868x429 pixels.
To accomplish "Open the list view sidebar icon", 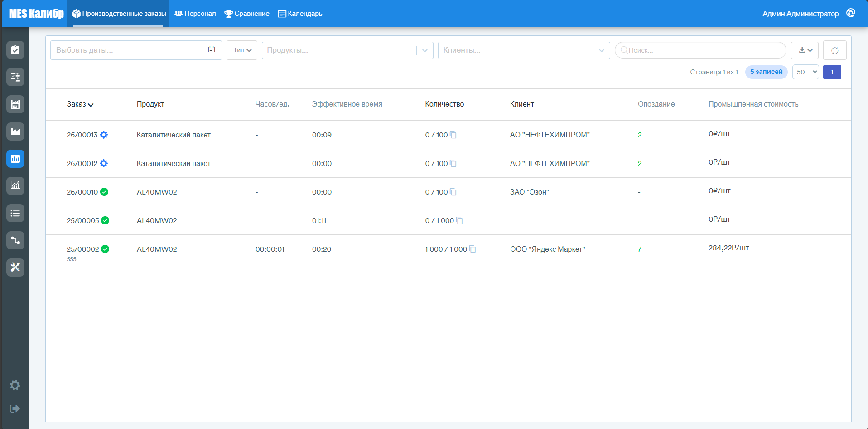I will [15, 213].
